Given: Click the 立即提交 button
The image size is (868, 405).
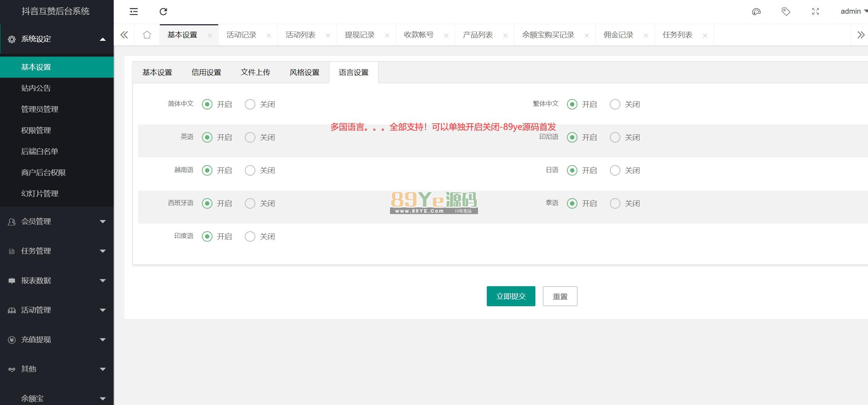Looking at the screenshot, I should (511, 296).
